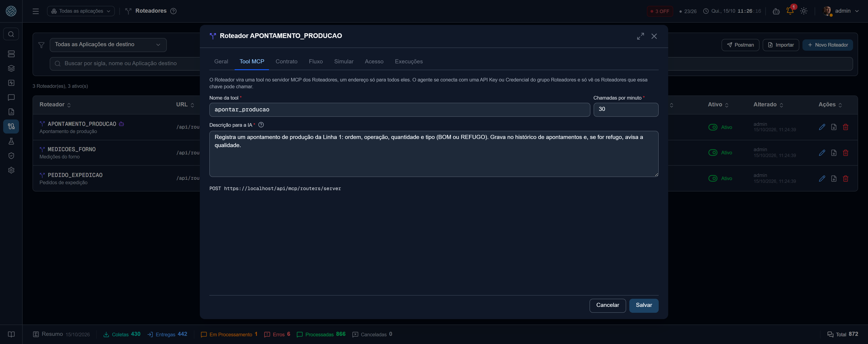This screenshot has width=868, height=344.
Task: Open the flask test icon in sidebar
Action: tap(11, 141)
